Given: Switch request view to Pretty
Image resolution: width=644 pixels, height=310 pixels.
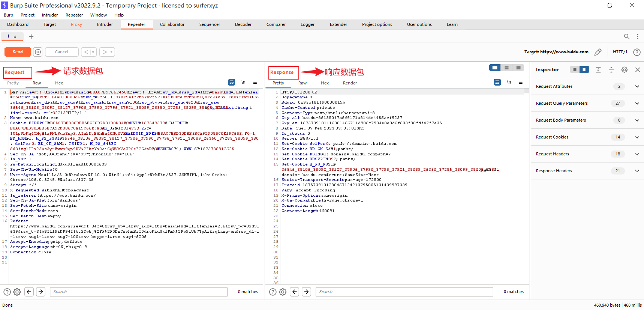Looking at the screenshot, I should (x=13, y=83).
